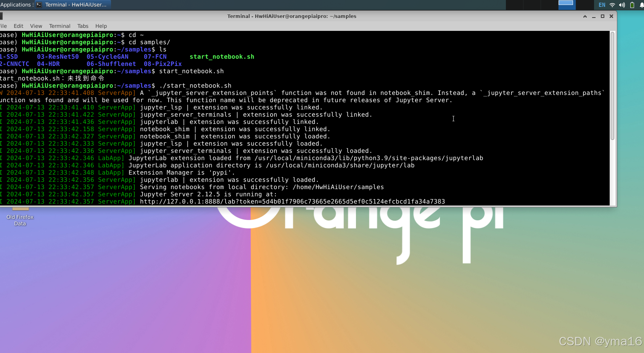Click the Terminal window title bar text
Screen dimensions: 644x353
pos(291,16)
